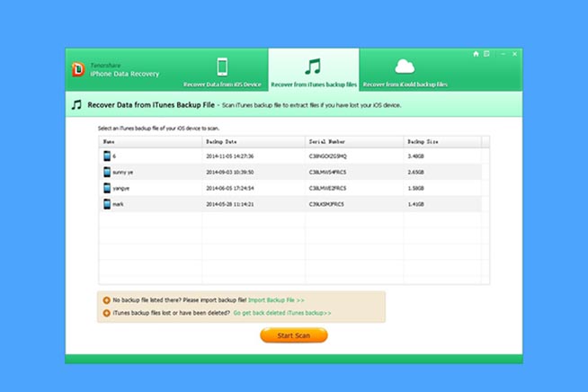Click the 2.65GB backup size cell

415,173
